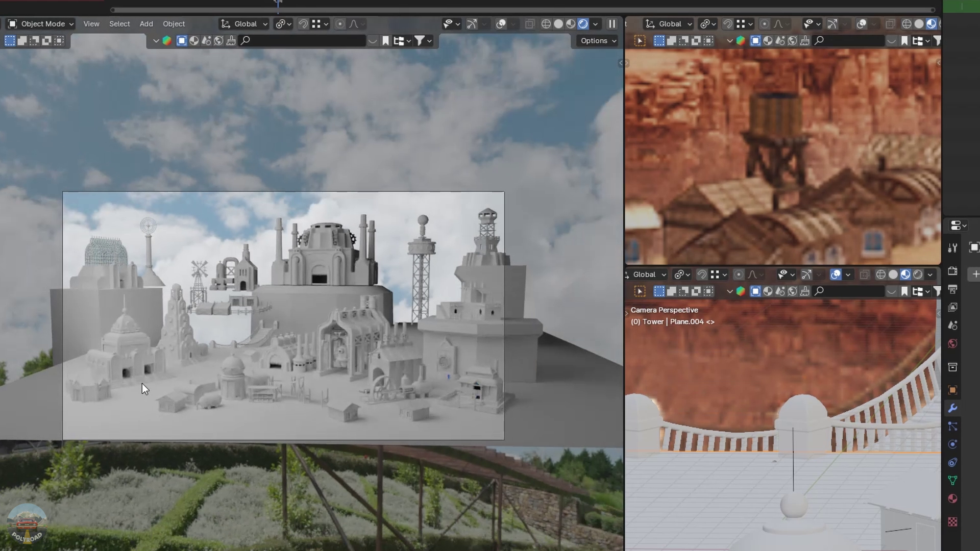Toggle snapping magnet in top-right viewport
The image size is (980, 551).
pos(728,24)
